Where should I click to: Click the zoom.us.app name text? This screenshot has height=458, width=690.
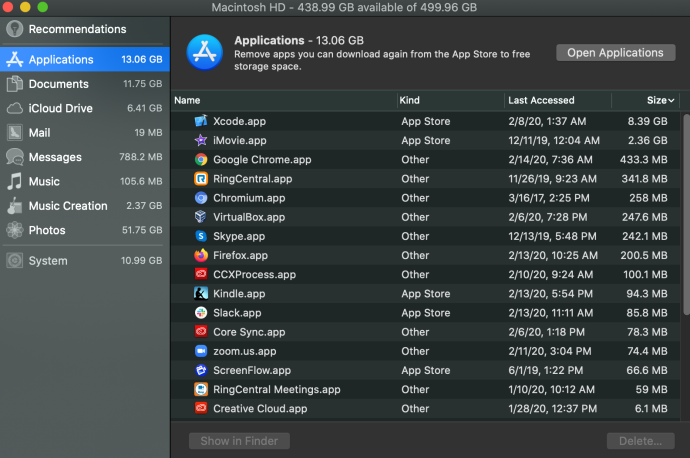(245, 352)
